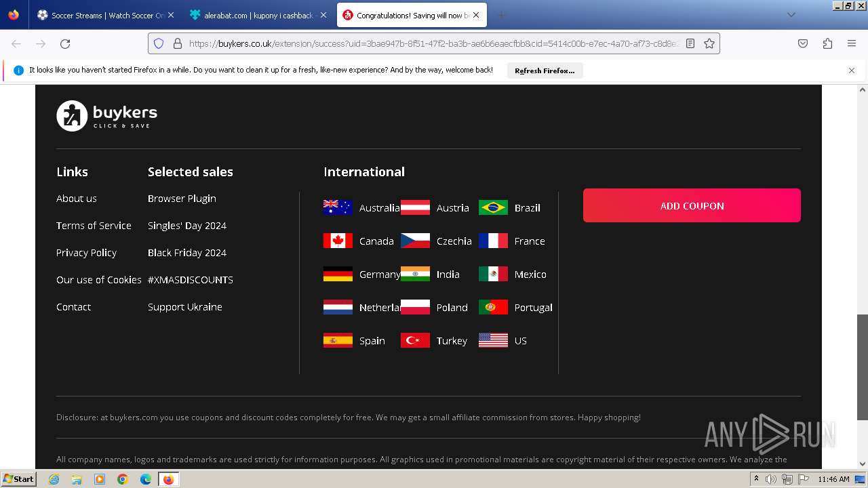Dismiss the Firefox refresh notification bar
The image size is (868, 488).
coord(852,70)
